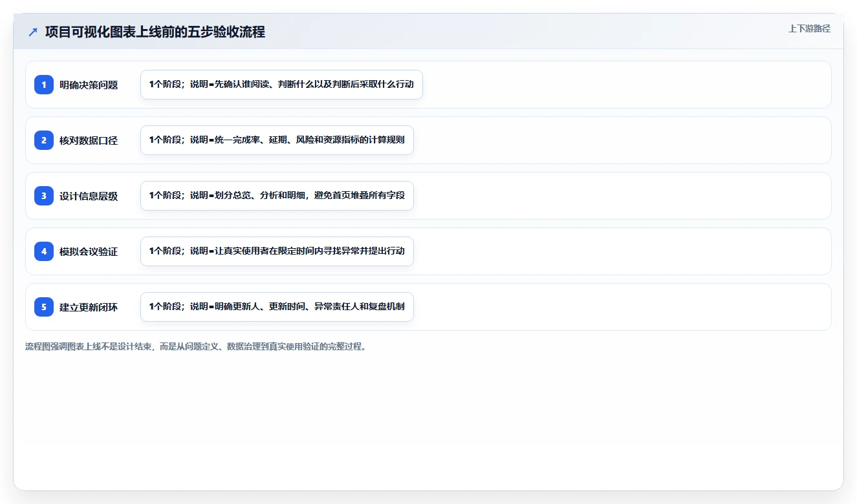Click the 建立更新闭环 step title

[x=89, y=307]
